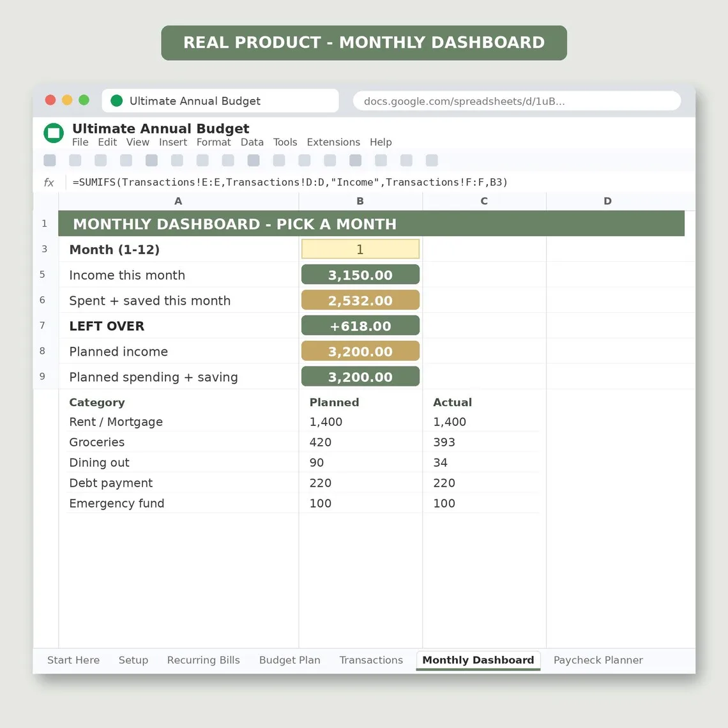Click the docs.google.com address bar

pyautogui.click(x=517, y=101)
